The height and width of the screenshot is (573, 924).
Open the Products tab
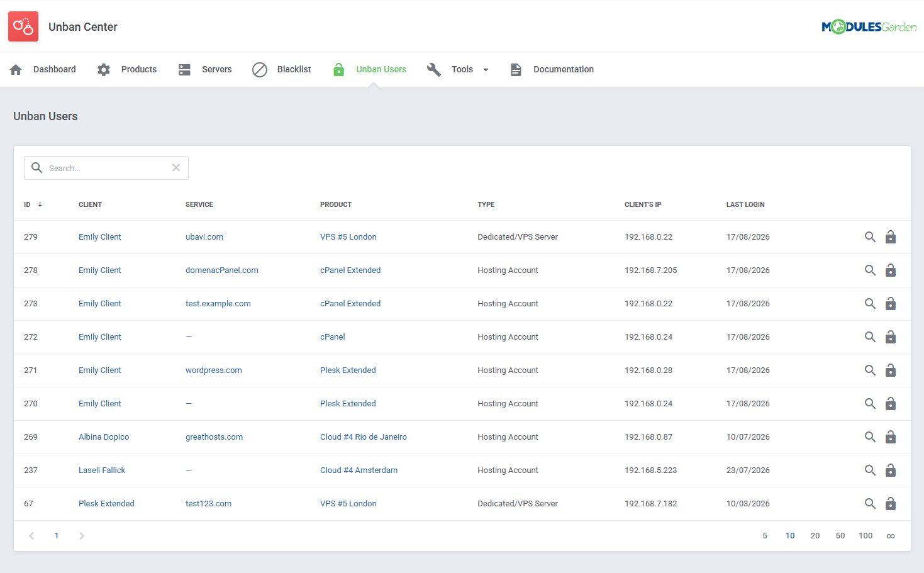(127, 69)
